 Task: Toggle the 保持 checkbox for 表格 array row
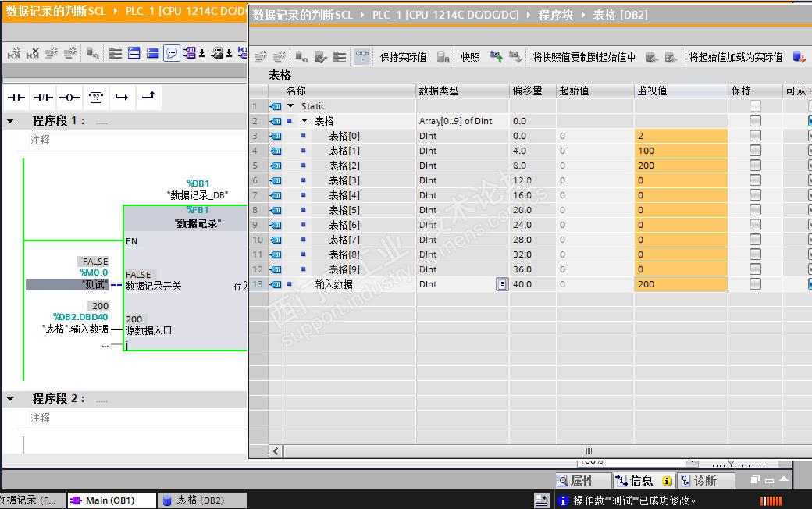(756, 121)
